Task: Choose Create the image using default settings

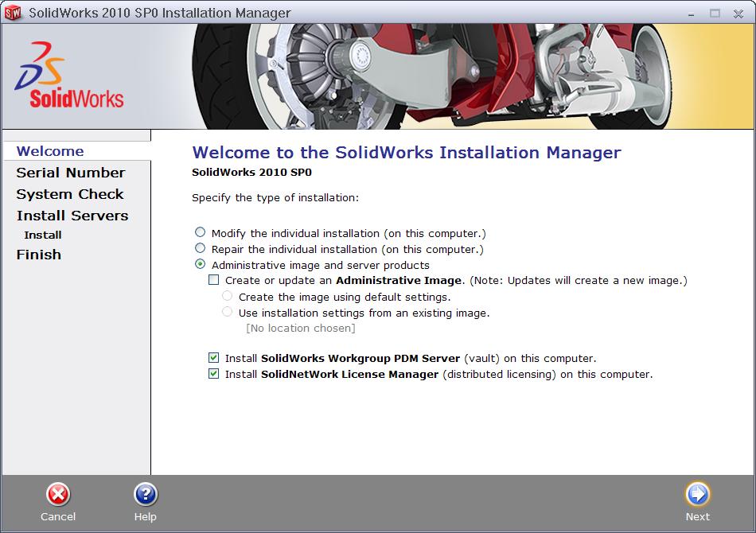Action: (227, 296)
